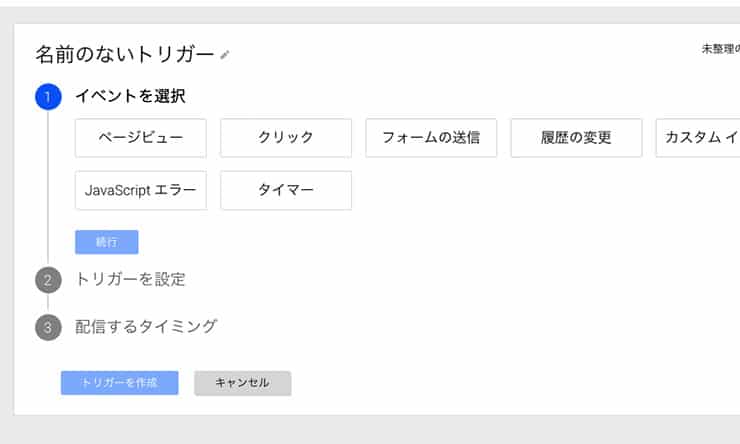Expand the トリガーを設定 step
Screen dimensions: 740x444
click(130, 279)
